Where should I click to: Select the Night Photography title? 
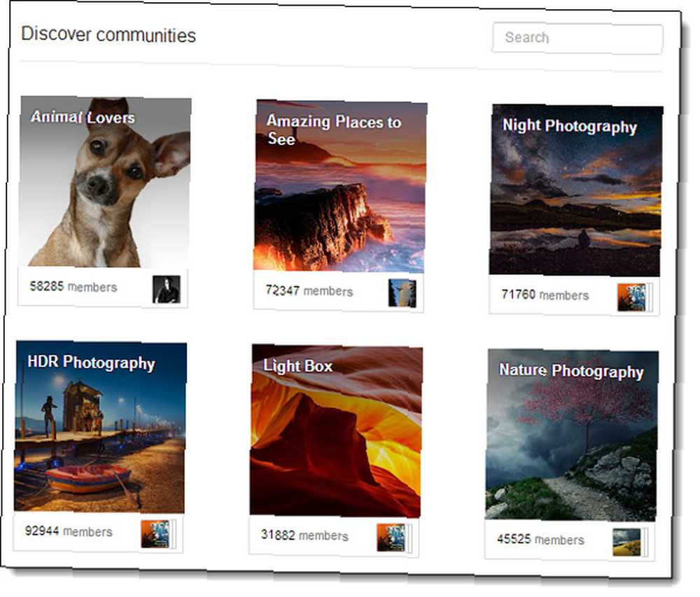pos(570,126)
